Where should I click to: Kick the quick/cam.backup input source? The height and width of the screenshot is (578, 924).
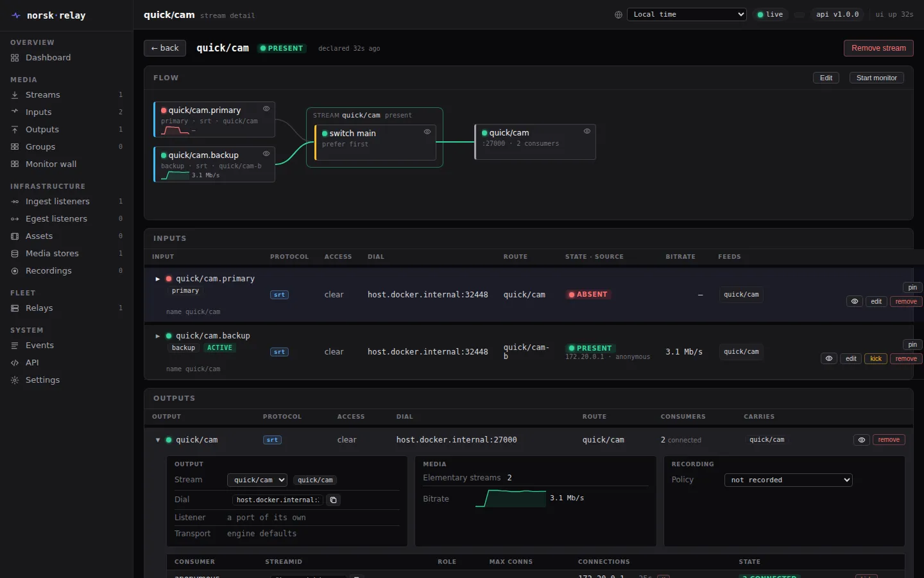coord(876,358)
